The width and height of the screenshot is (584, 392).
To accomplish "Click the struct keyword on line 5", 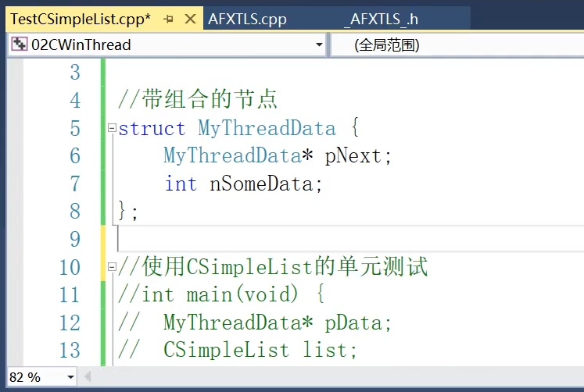I will 152,128.
